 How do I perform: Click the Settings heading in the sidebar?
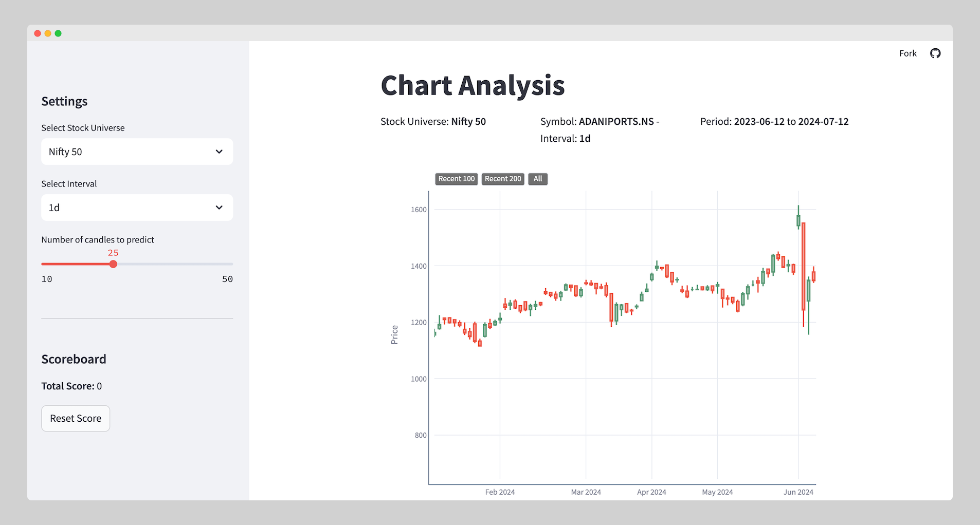pos(64,101)
